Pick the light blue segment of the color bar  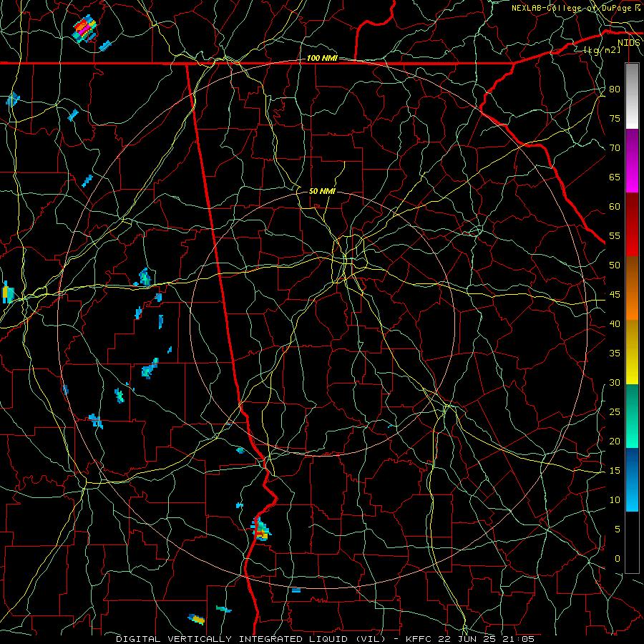tap(632, 479)
